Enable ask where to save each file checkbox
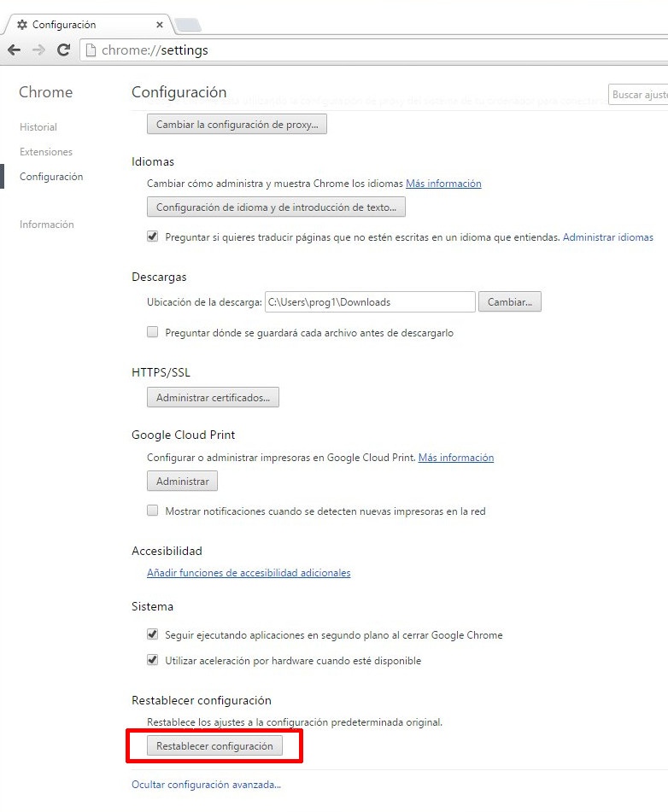Viewport: 668px width, 812px height. coord(152,332)
